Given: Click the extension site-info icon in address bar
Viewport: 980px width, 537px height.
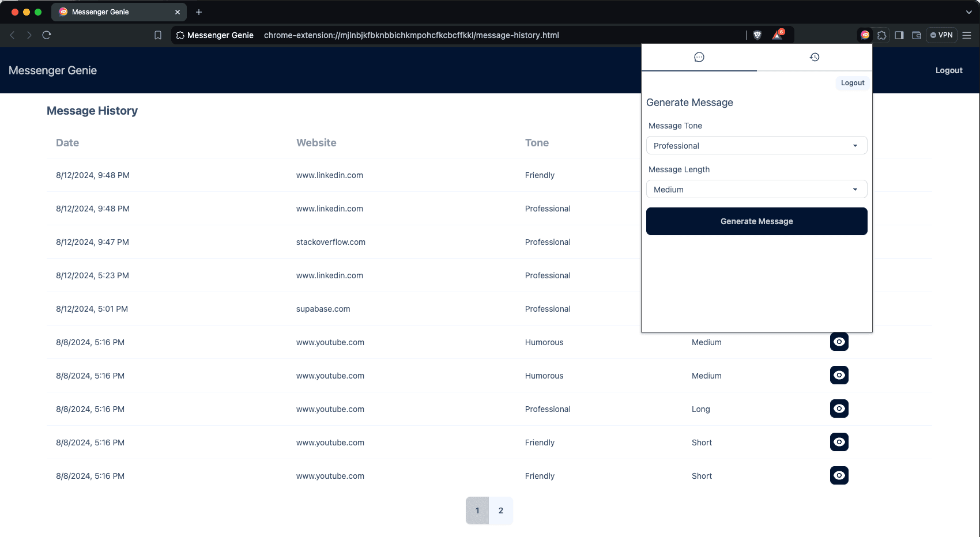Looking at the screenshot, I should 180,35.
